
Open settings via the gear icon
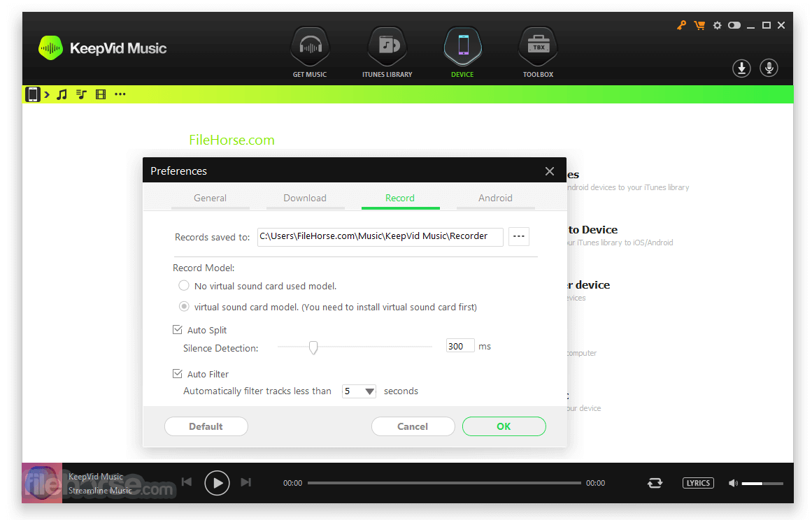pos(718,25)
